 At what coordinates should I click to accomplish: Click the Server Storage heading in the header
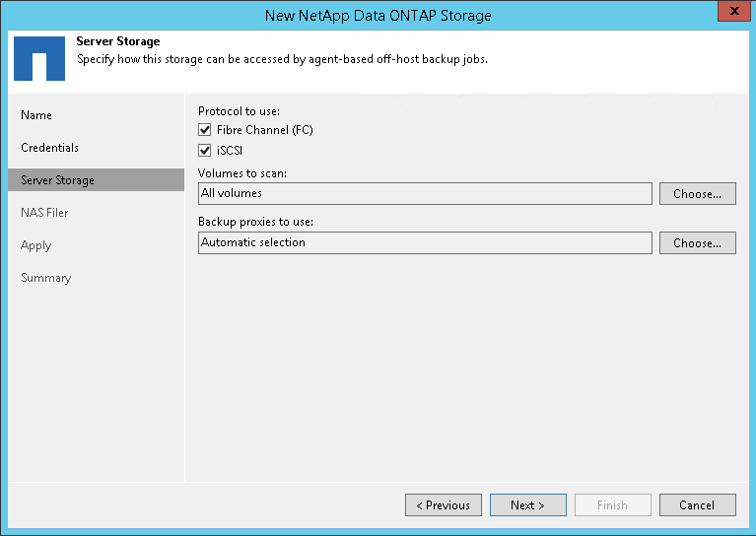(x=118, y=42)
